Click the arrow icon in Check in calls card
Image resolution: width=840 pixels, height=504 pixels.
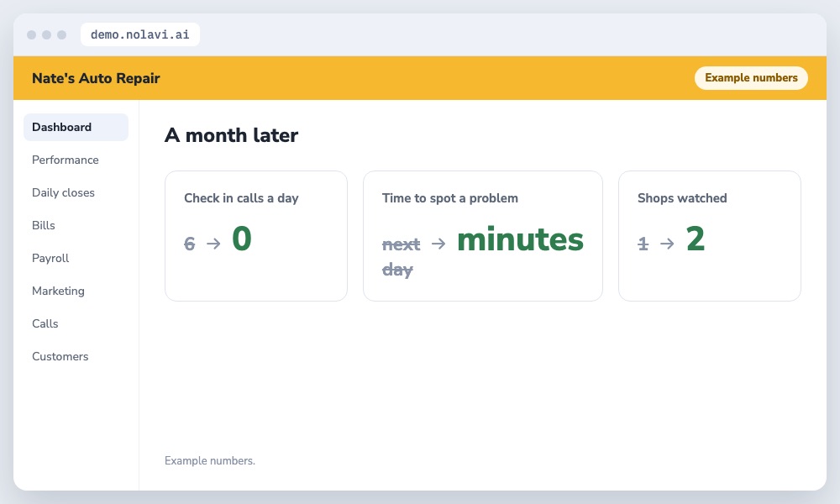[x=213, y=244]
